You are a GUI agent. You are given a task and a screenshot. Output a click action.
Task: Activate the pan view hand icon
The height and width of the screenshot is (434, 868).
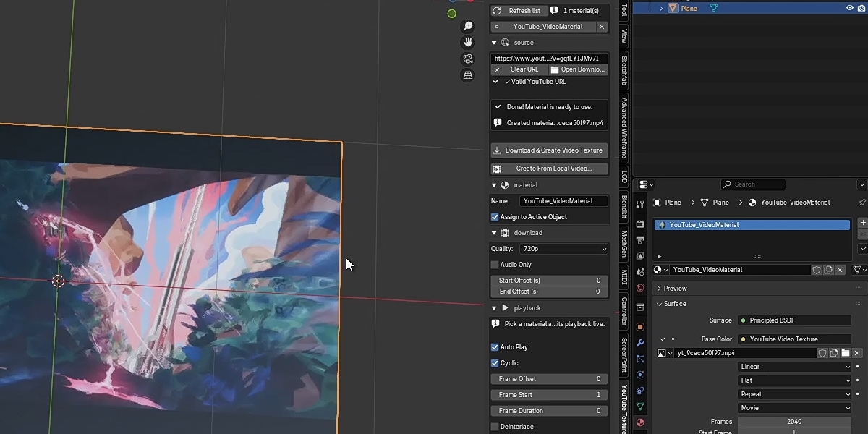468,42
